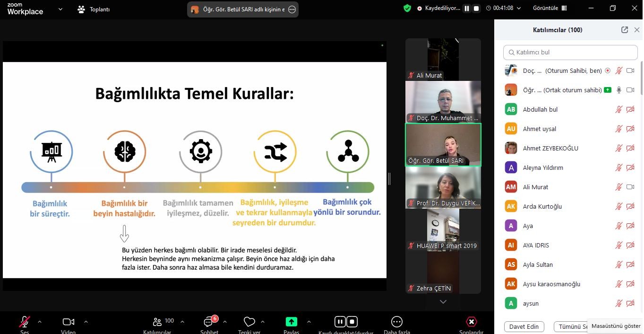Open the Toplantı tab
This screenshot has width=644, height=334.
click(x=94, y=9)
